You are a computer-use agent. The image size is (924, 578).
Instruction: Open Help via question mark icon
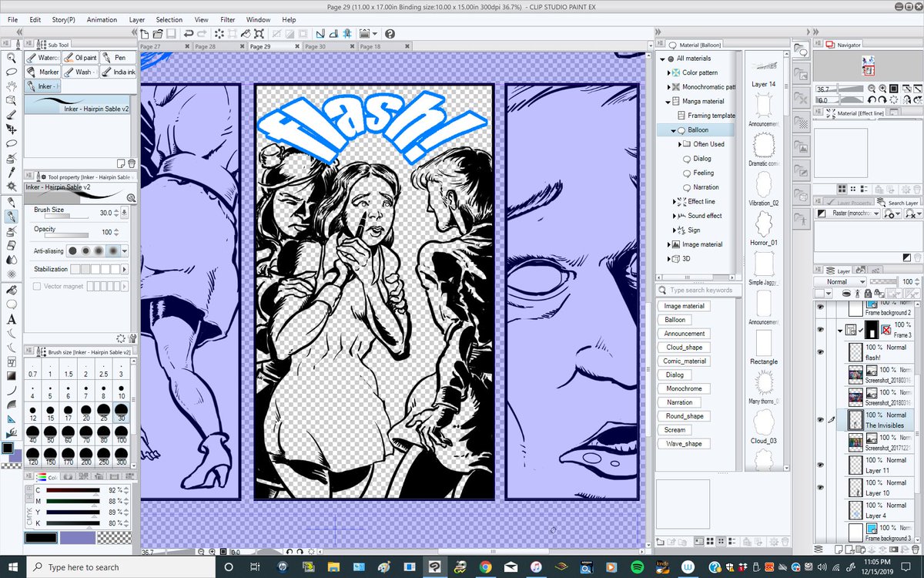[x=390, y=34]
